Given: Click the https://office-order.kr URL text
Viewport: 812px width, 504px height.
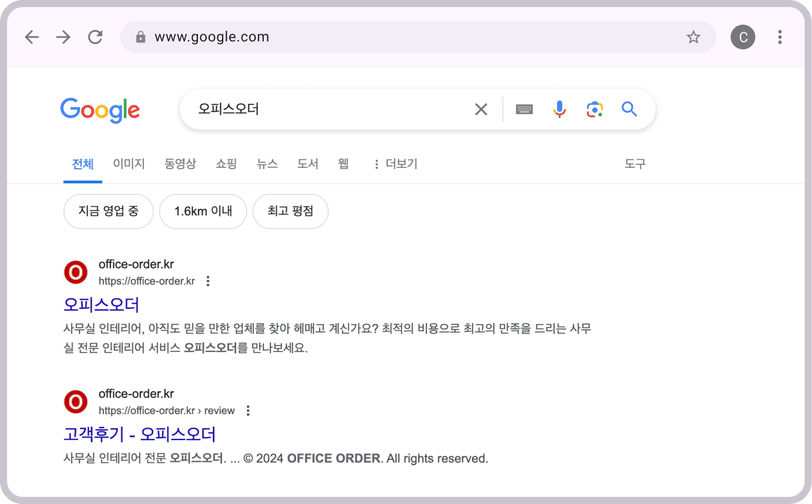Looking at the screenshot, I should (x=147, y=281).
